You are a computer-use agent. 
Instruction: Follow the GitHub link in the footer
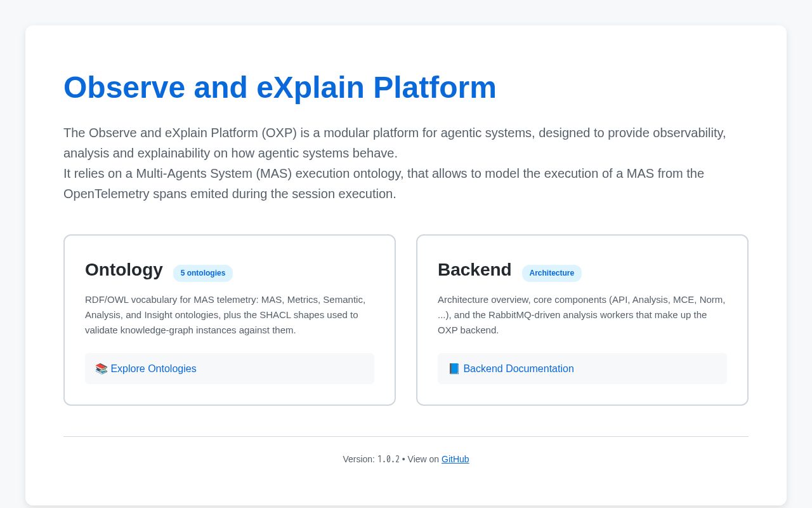click(455, 459)
